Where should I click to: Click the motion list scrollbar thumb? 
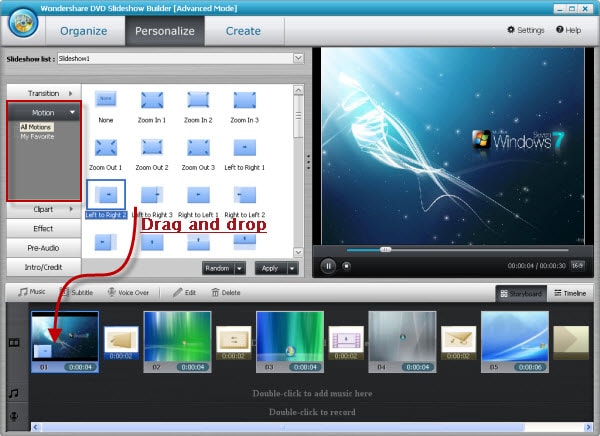click(298, 117)
